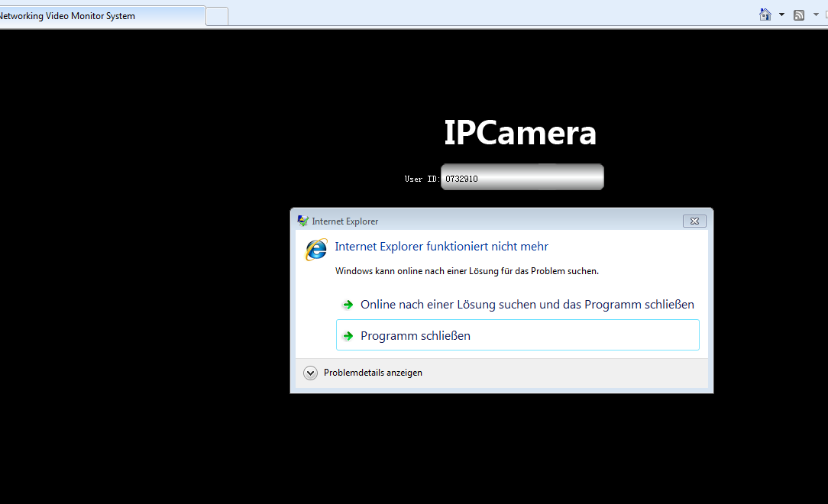Click the User ID label

(x=422, y=179)
